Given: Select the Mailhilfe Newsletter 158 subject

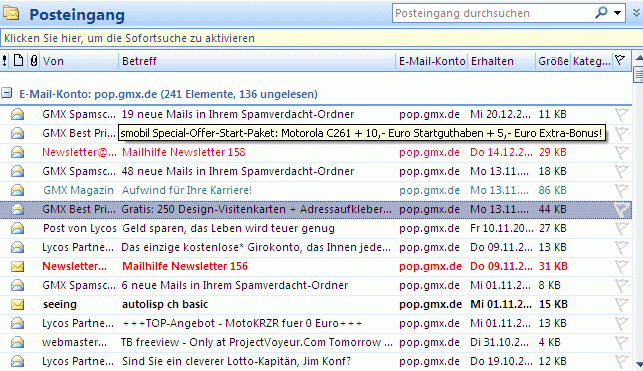Looking at the screenshot, I should click(x=184, y=152).
